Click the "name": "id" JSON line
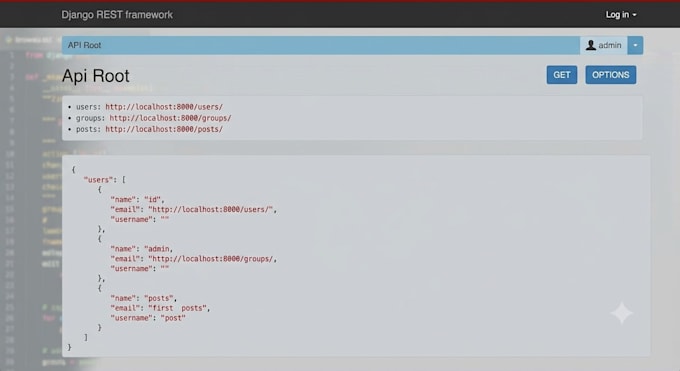 point(137,200)
